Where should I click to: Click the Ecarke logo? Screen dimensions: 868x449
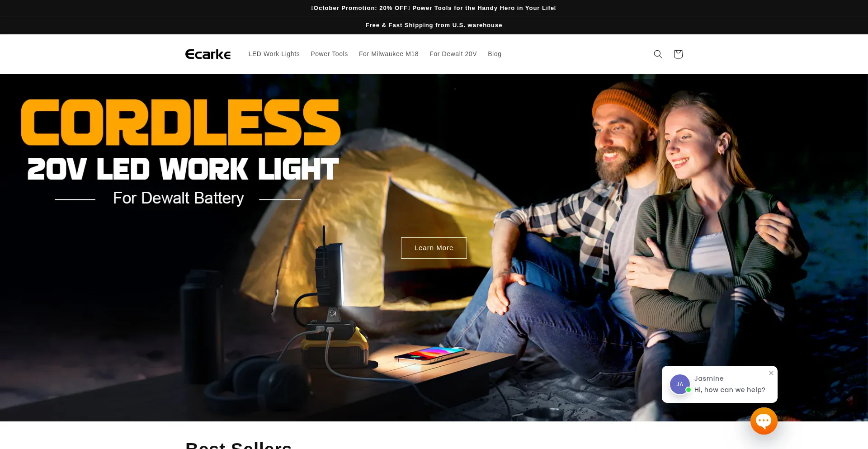click(x=208, y=54)
